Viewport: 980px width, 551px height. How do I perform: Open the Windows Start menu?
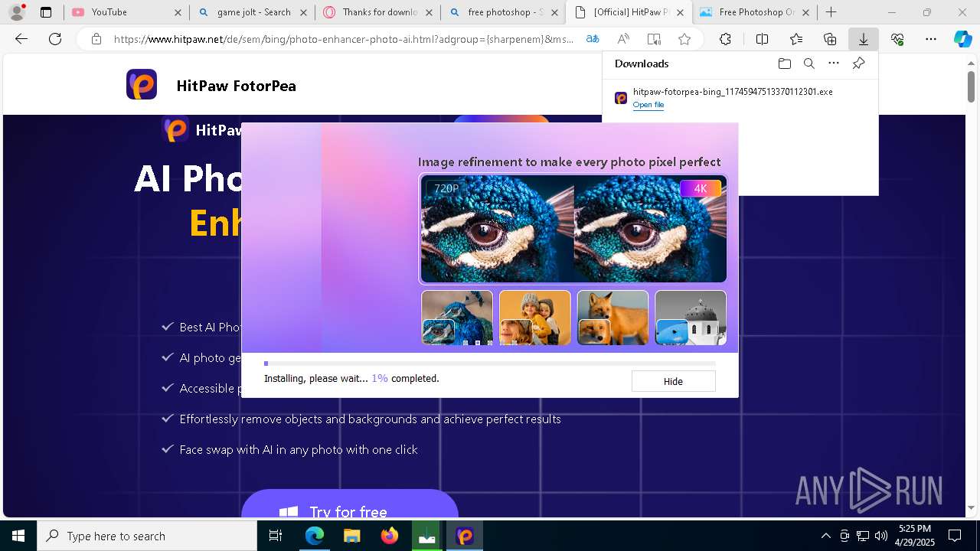click(18, 536)
